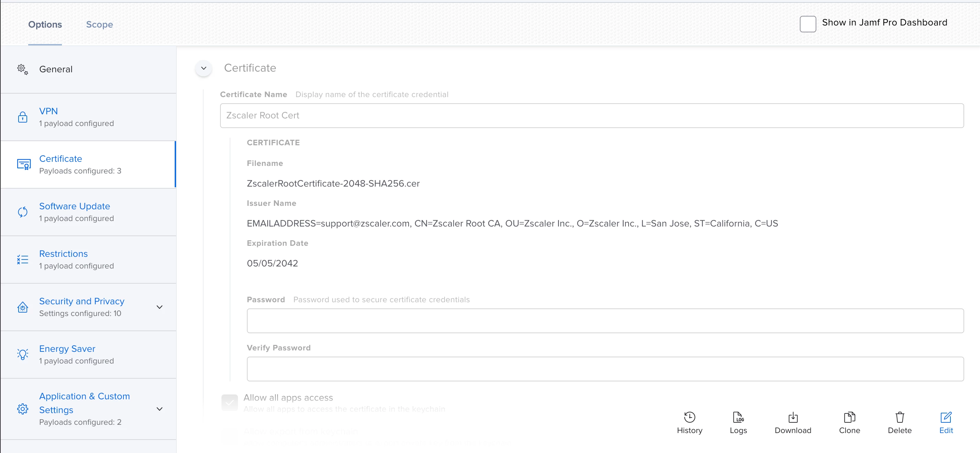Click the Password input field
The height and width of the screenshot is (453, 980).
point(605,321)
